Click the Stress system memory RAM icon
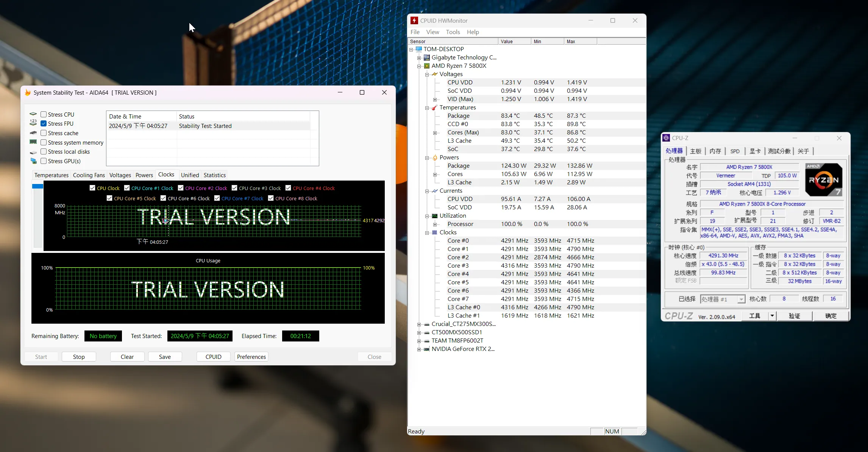Image resolution: width=868 pixels, height=452 pixels. click(x=33, y=142)
